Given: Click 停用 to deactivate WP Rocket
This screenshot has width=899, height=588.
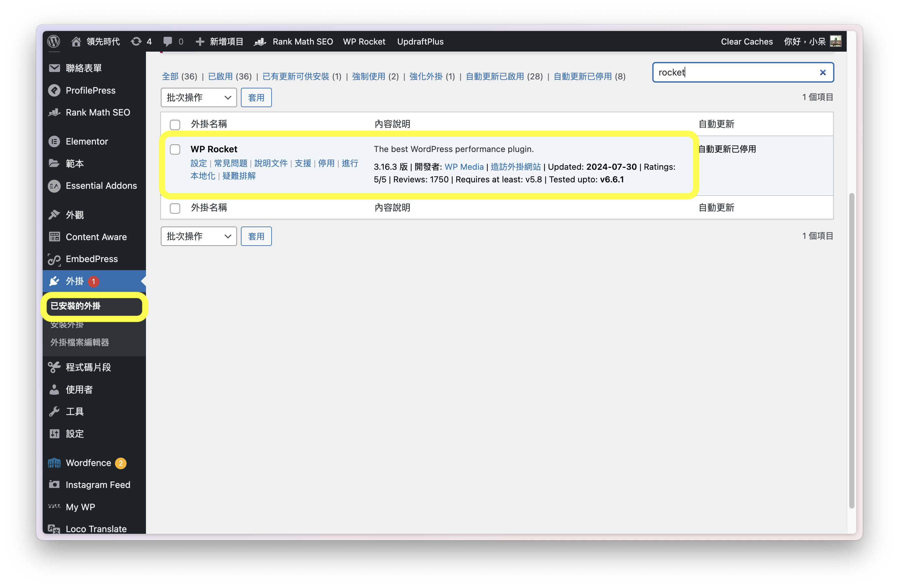Looking at the screenshot, I should click(326, 163).
